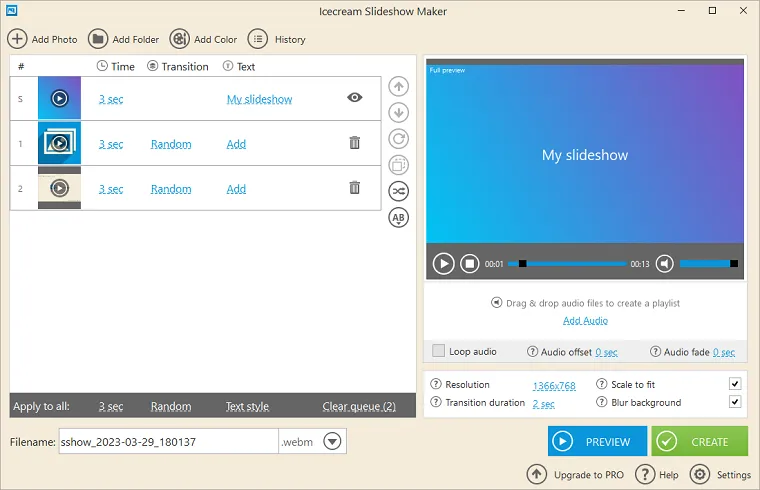Rotate the selected slide

tap(398, 139)
